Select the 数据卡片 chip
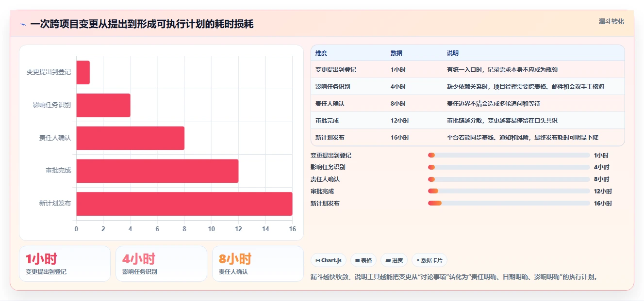The image size is (644, 301). [x=429, y=260]
